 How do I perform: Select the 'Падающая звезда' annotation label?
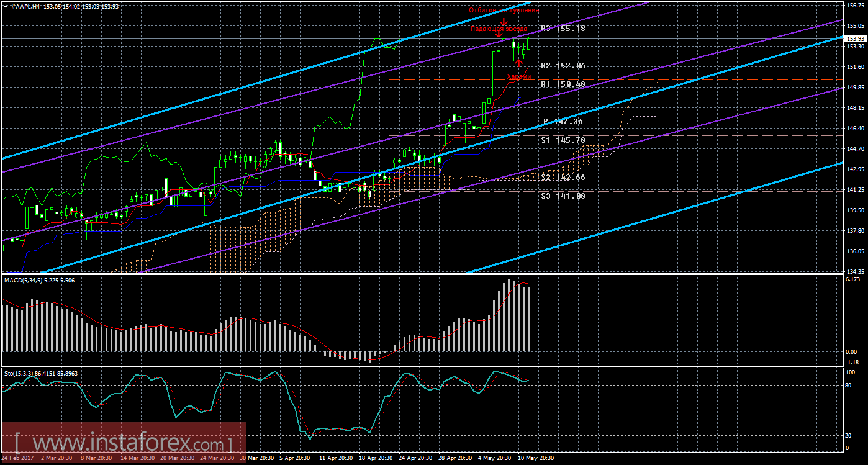pyautogui.click(x=499, y=29)
